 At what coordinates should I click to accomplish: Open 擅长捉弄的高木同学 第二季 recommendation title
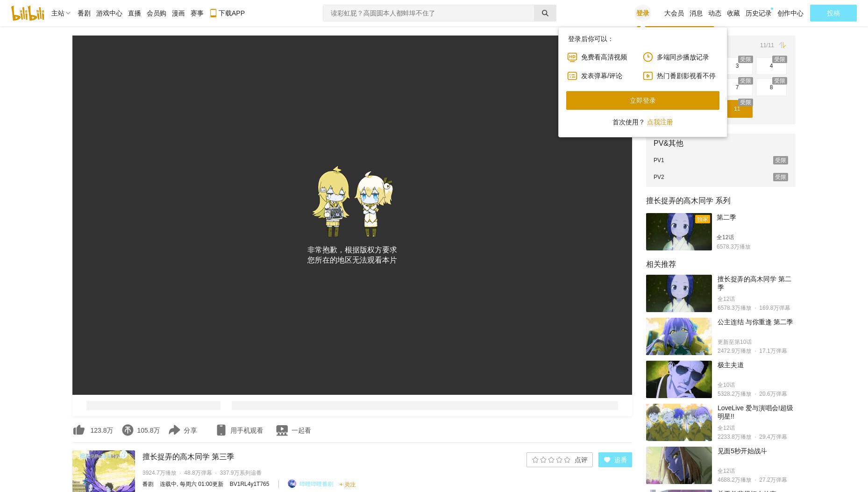point(754,283)
